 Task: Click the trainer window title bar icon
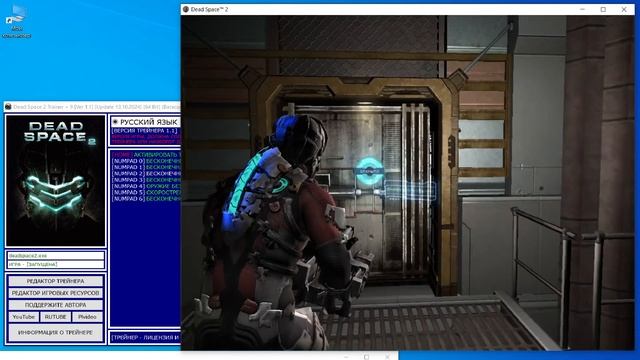point(8,107)
